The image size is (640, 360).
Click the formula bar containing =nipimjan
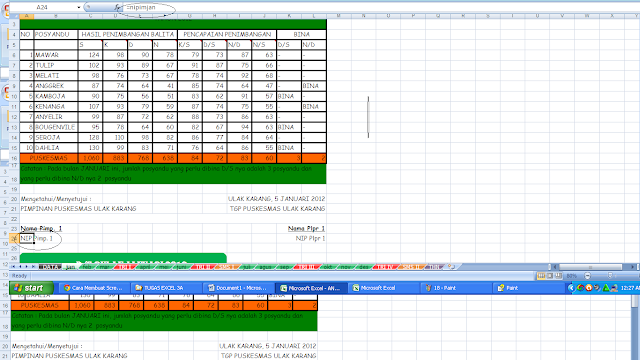[x=380, y=7]
